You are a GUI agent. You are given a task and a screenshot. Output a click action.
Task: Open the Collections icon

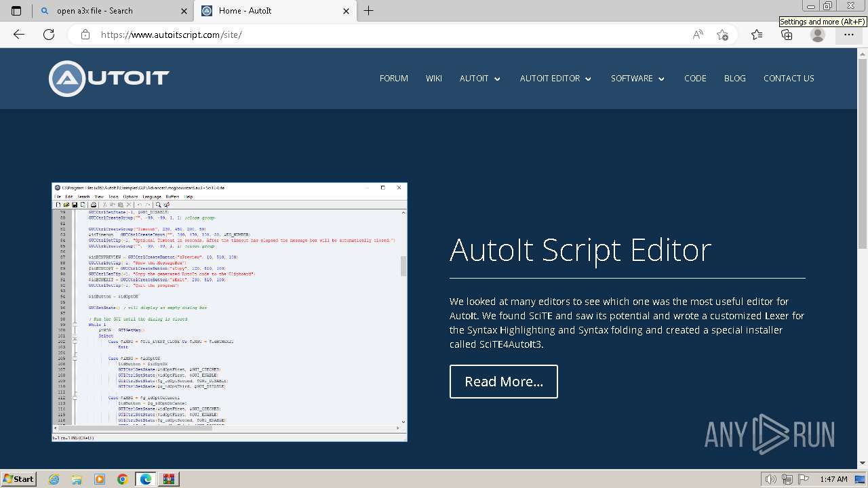click(787, 35)
